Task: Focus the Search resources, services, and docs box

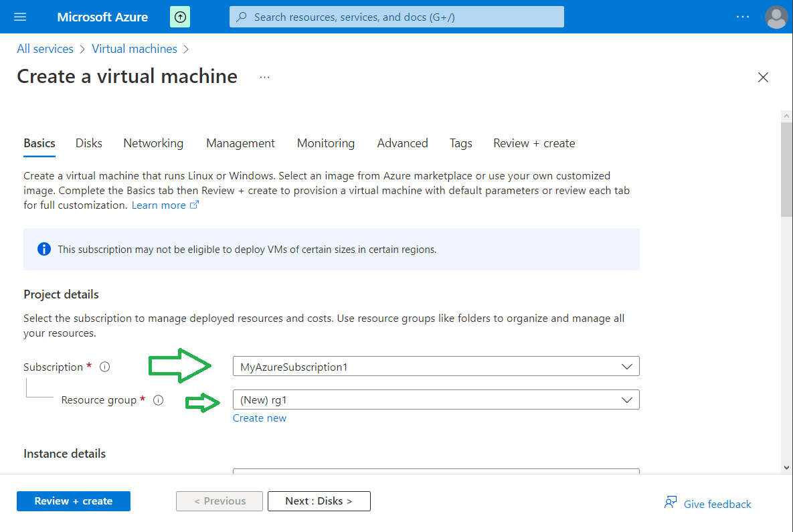Action: pos(396,17)
